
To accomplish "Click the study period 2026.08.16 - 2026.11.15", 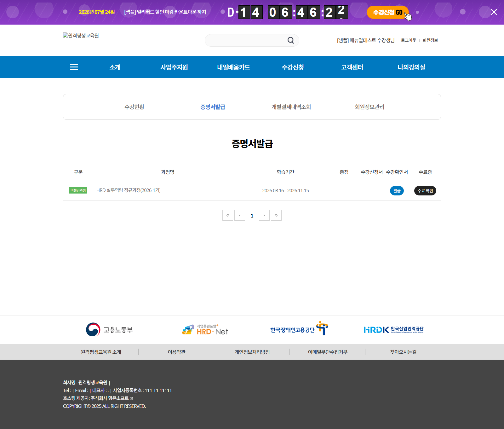I will [x=285, y=191].
